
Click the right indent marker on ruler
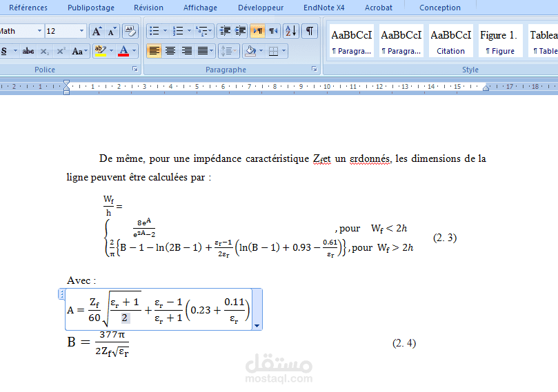pos(486,88)
